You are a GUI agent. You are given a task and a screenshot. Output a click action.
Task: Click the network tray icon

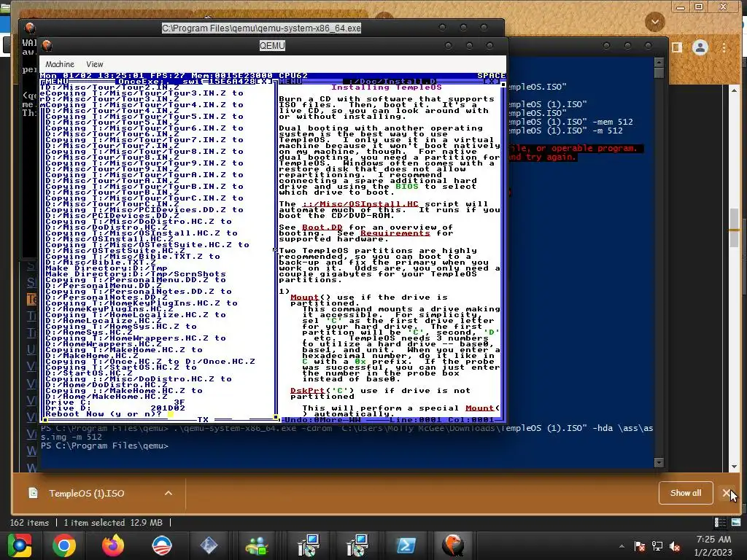point(657,546)
